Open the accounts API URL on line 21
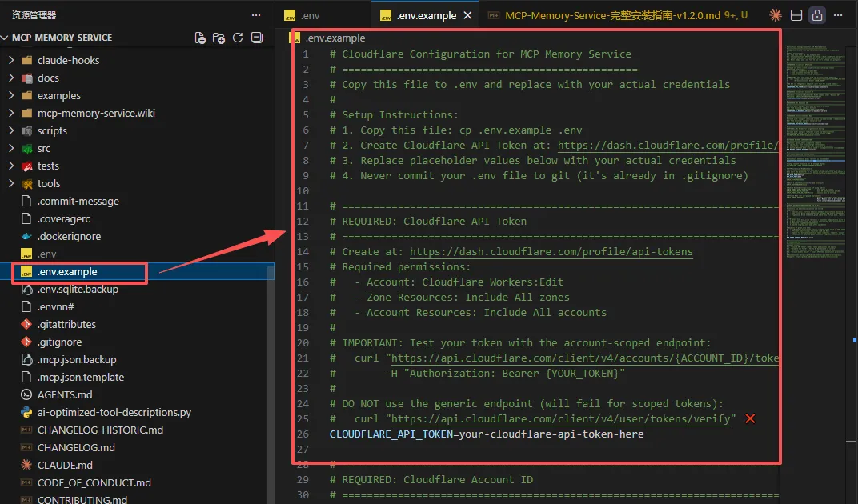 click(x=584, y=358)
